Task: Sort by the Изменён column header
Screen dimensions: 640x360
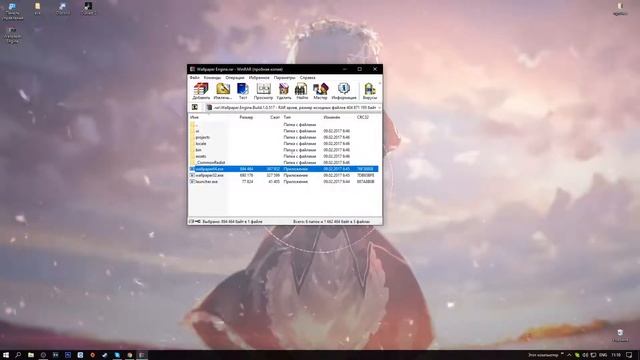Action: point(331,118)
